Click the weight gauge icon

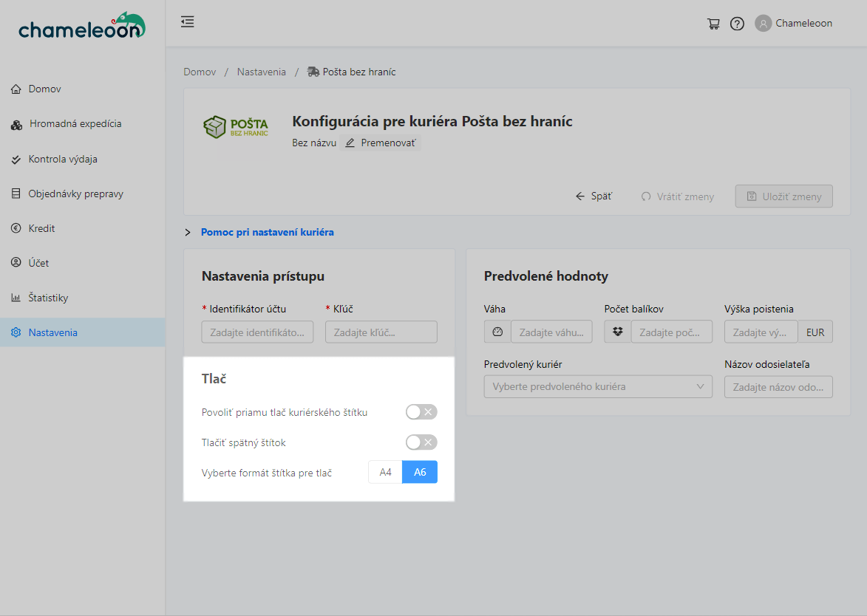click(x=497, y=332)
